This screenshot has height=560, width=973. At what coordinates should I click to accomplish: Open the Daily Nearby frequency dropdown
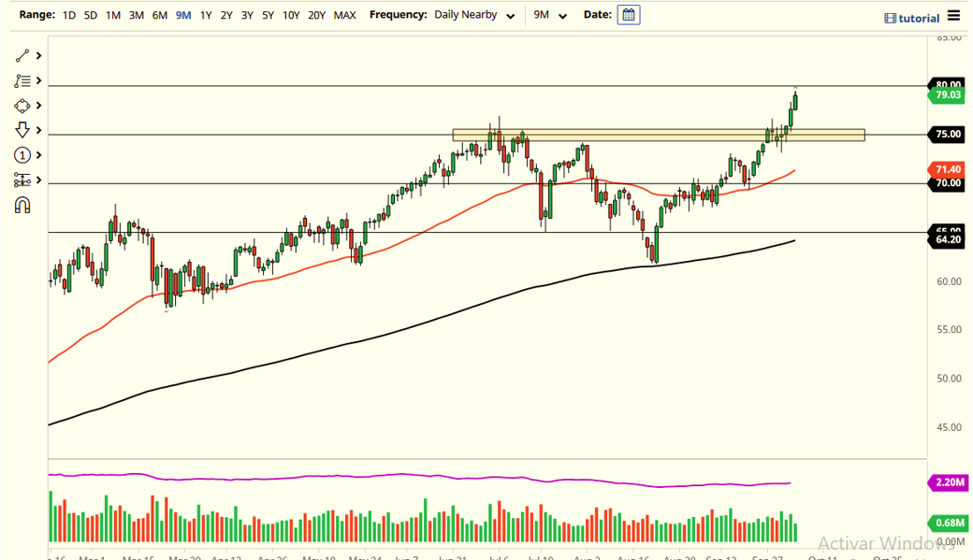(x=474, y=15)
